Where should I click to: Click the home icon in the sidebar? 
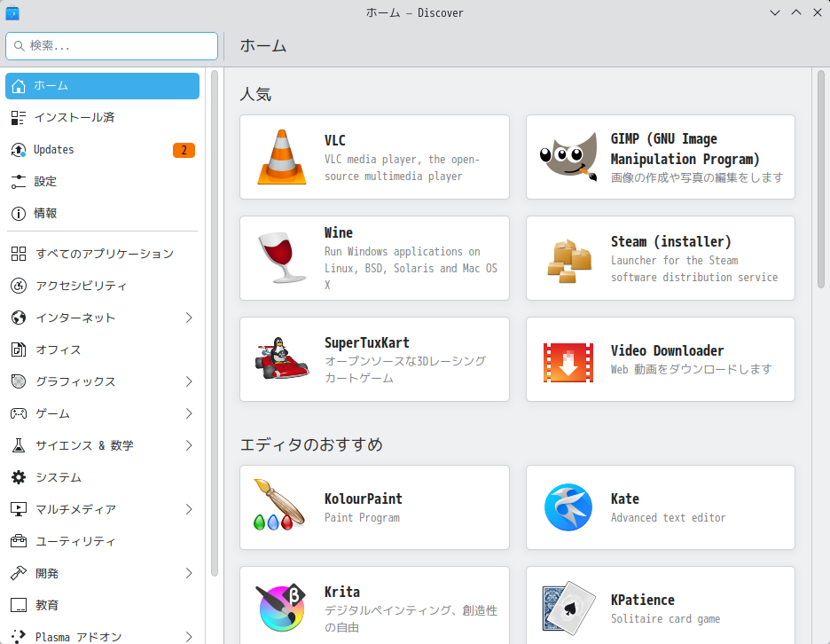(x=19, y=86)
